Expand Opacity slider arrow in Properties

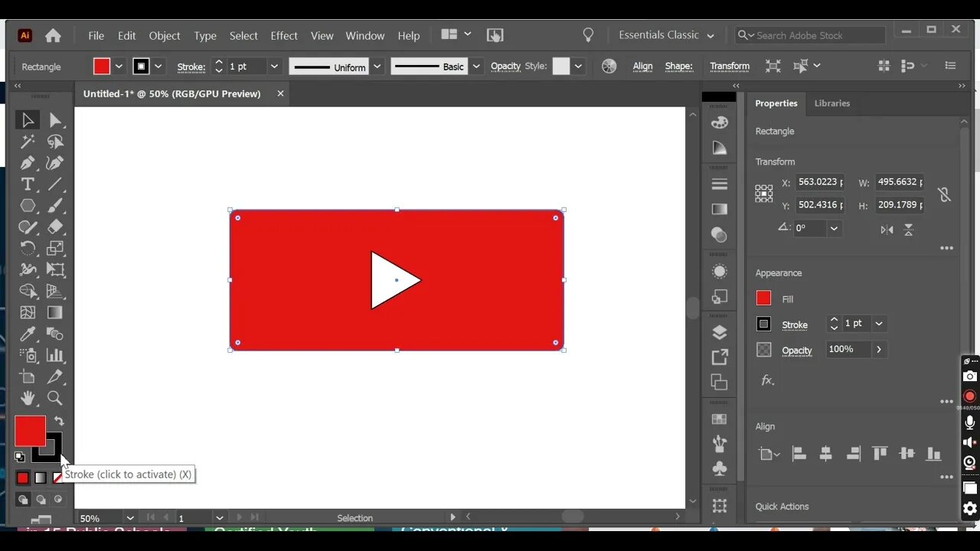click(879, 349)
